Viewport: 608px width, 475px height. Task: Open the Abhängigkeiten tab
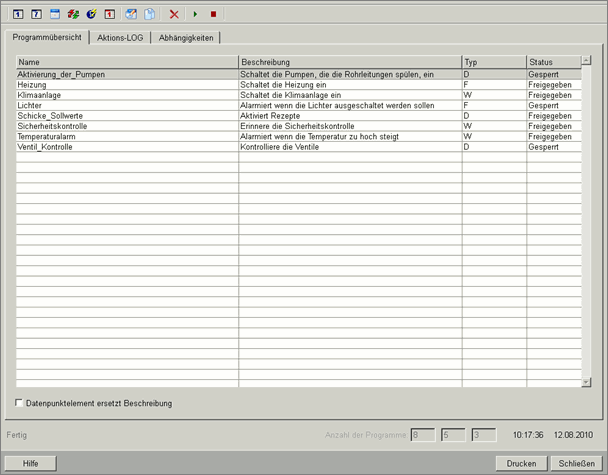(186, 37)
